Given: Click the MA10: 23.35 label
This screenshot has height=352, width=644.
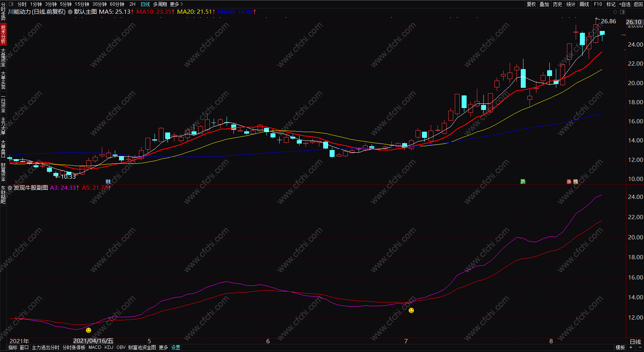Looking at the screenshot, I should [156, 12].
